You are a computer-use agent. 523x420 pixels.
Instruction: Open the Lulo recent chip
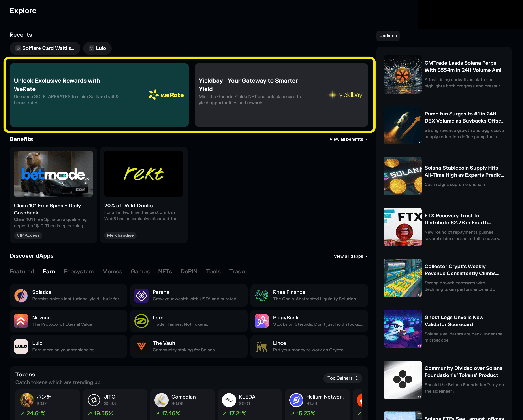(97, 48)
